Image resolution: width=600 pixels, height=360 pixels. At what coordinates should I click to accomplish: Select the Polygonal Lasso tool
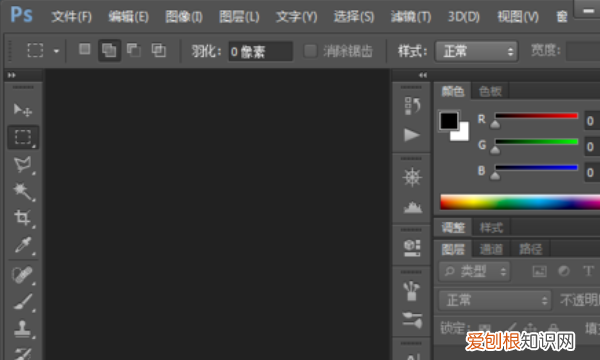click(23, 165)
